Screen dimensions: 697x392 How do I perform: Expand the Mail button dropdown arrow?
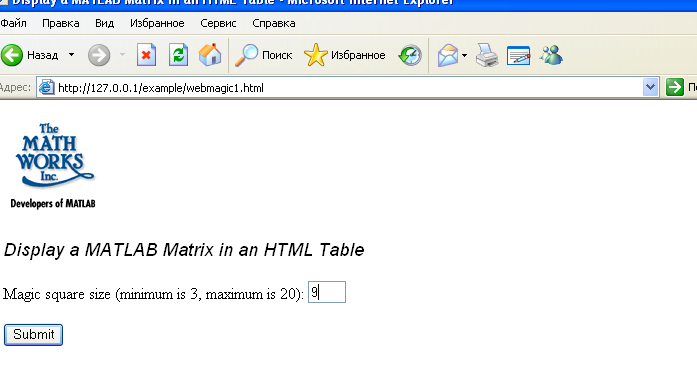(x=464, y=56)
